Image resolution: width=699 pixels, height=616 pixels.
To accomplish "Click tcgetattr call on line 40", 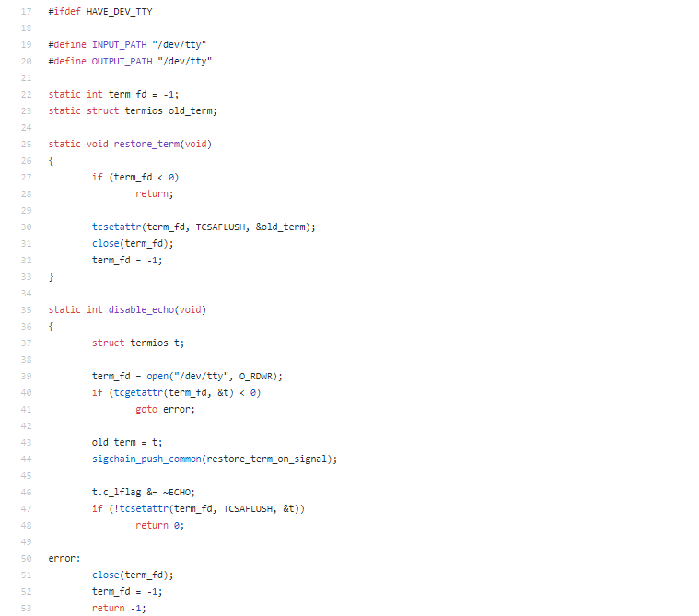I will 139,392.
